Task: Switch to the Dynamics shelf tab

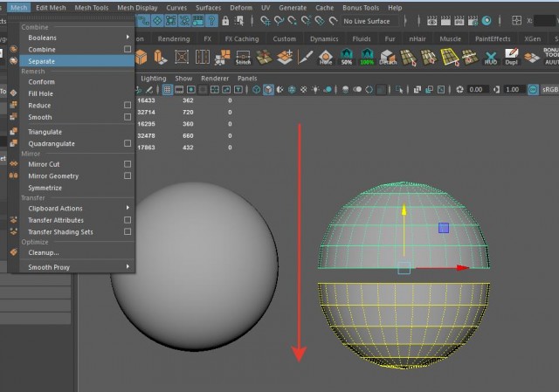Action: (x=324, y=38)
